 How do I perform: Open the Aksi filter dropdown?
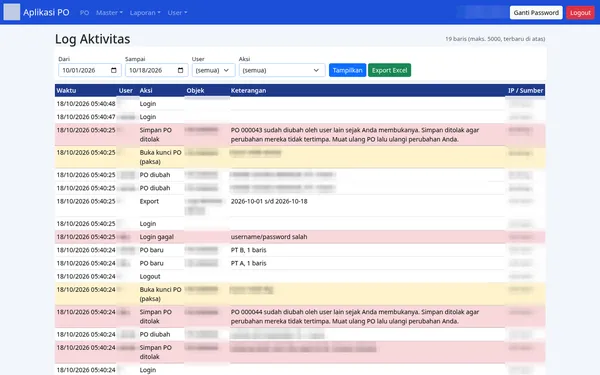tap(282, 70)
